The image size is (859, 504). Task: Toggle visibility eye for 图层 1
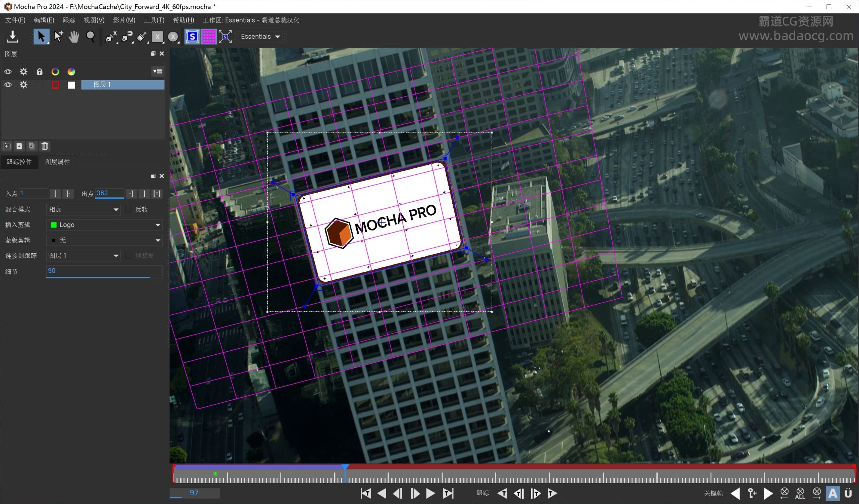[8, 85]
